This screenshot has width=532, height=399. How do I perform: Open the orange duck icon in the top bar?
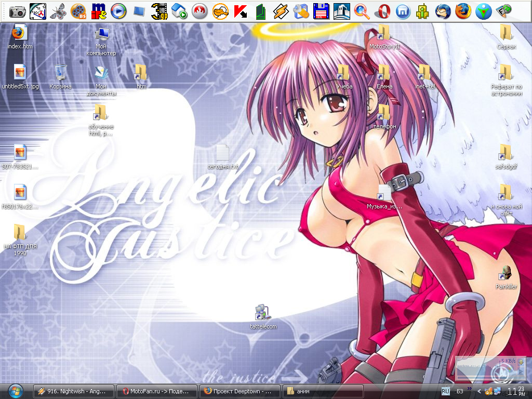tap(220, 12)
